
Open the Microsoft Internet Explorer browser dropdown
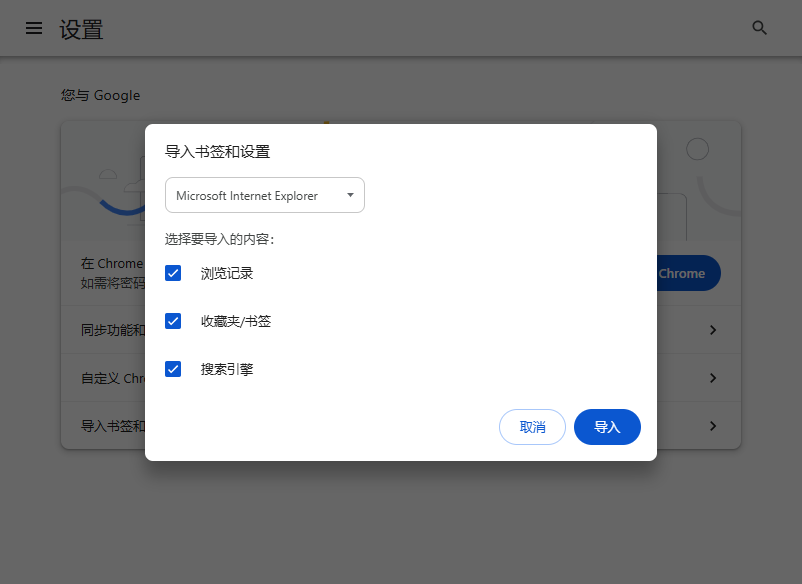[x=265, y=195]
